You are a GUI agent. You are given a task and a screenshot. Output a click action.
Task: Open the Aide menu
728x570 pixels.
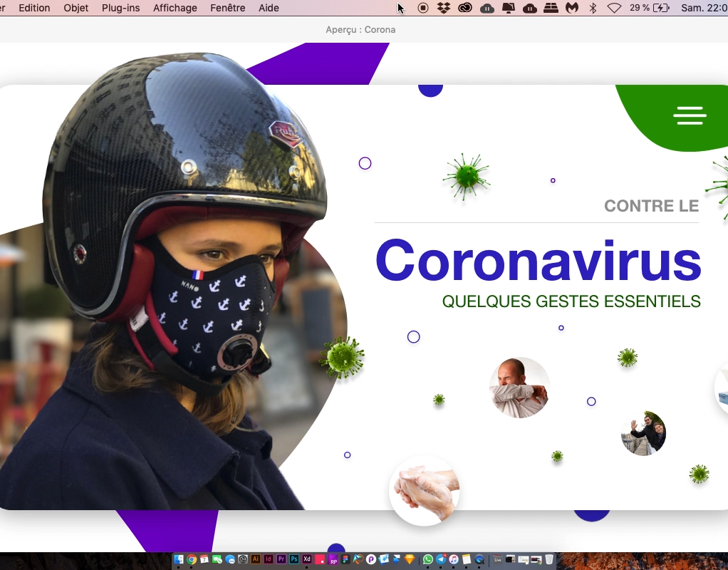click(x=269, y=8)
